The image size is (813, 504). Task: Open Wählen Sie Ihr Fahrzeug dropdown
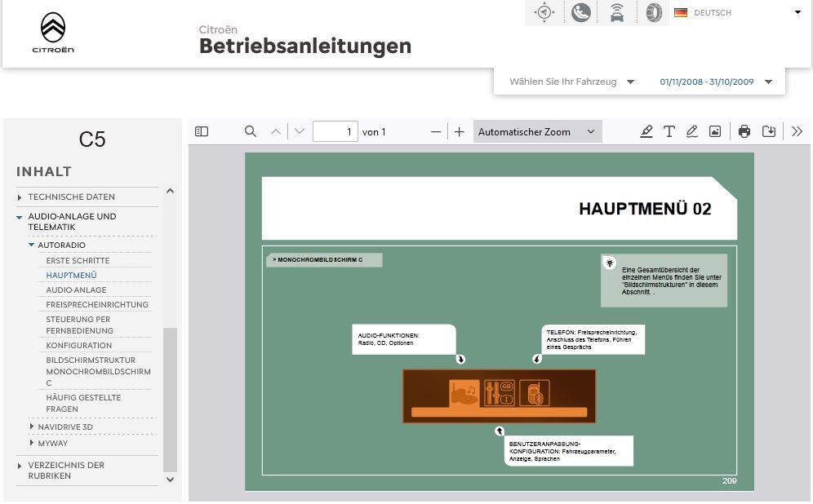(x=571, y=82)
